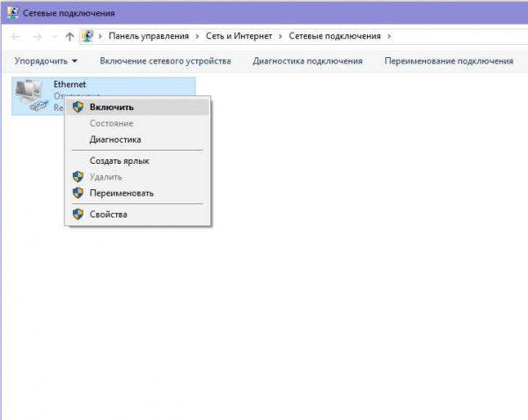The height and width of the screenshot is (420, 528).
Task: Click the Up arrow navigation icon
Action: pos(70,36)
